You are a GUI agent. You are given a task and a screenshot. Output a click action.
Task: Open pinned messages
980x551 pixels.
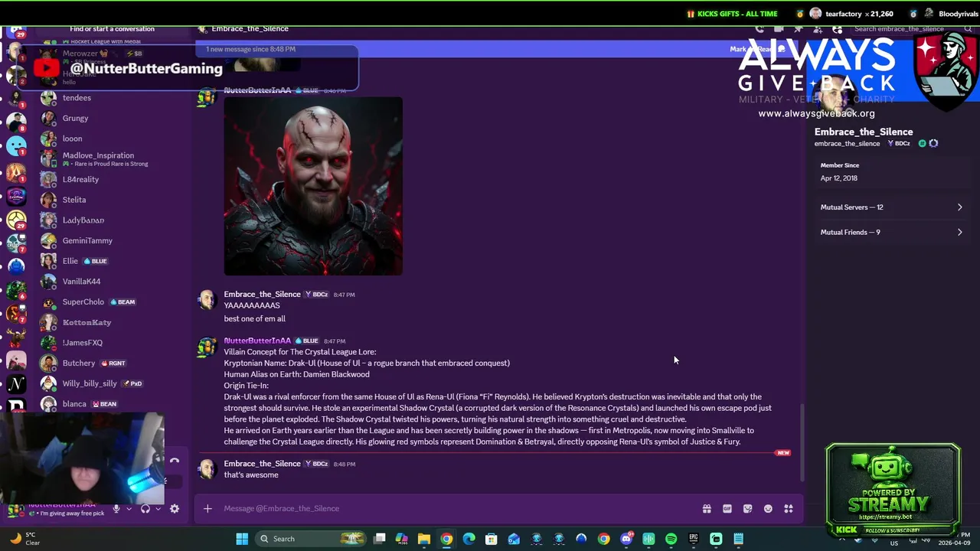pyautogui.click(x=799, y=29)
